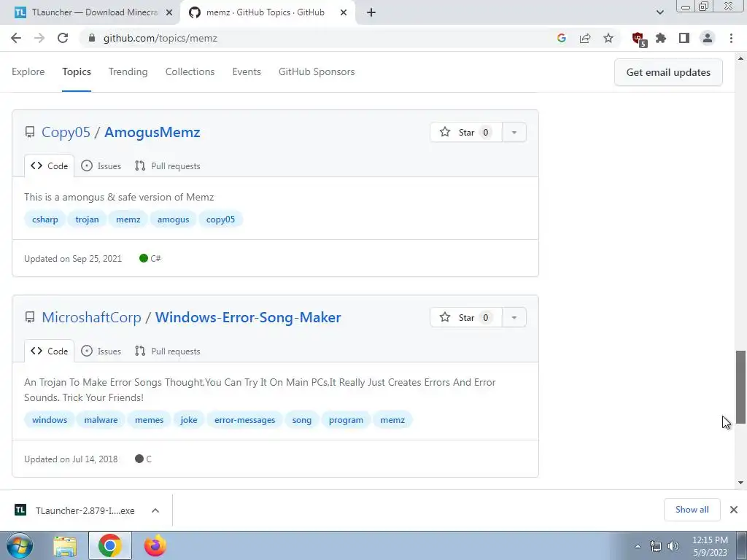Open the Extensions puzzle icon
The width and height of the screenshot is (747, 560).
(x=661, y=38)
